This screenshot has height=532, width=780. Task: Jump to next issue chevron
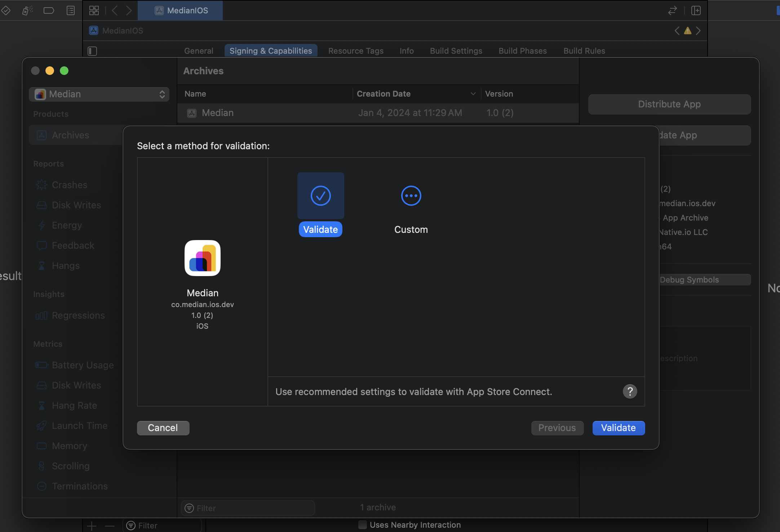tap(698, 31)
